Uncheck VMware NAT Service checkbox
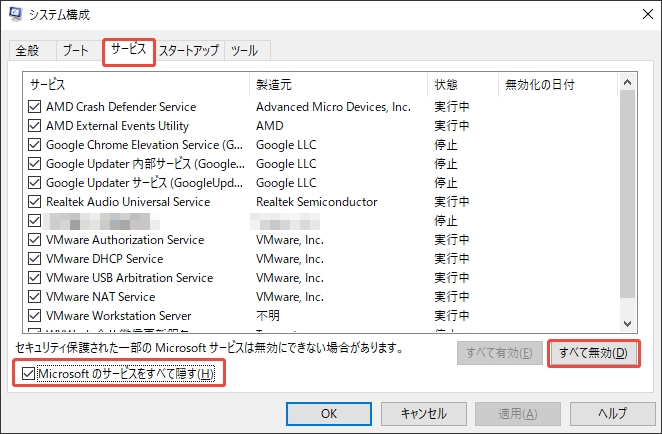The image size is (662, 434). [34, 297]
